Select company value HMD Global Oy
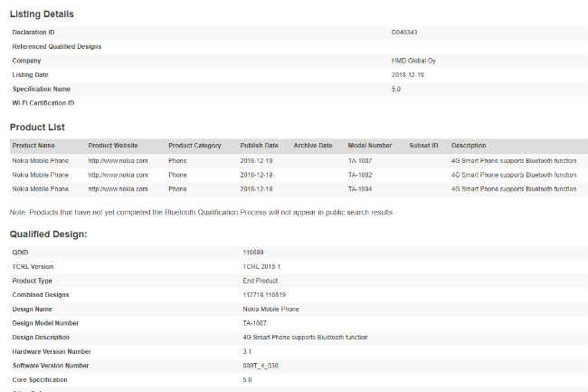Image resolution: width=588 pixels, height=392 pixels. click(x=413, y=61)
